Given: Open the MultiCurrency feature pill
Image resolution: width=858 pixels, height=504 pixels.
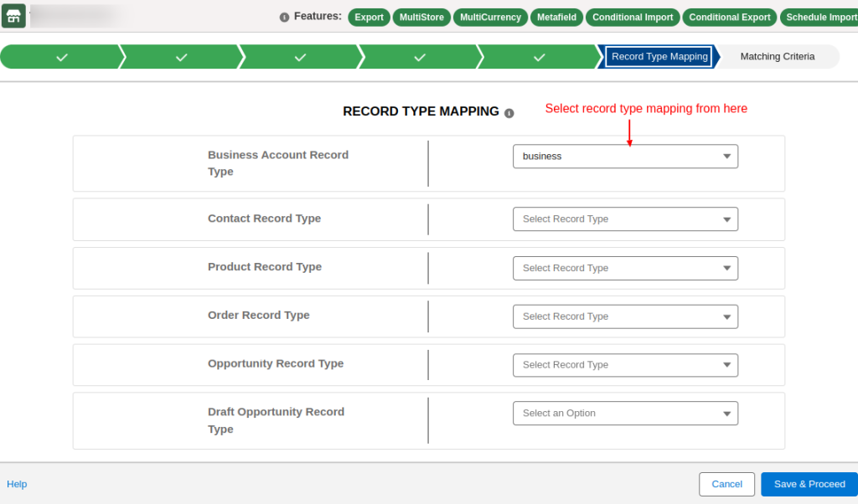Looking at the screenshot, I should 490,18.
